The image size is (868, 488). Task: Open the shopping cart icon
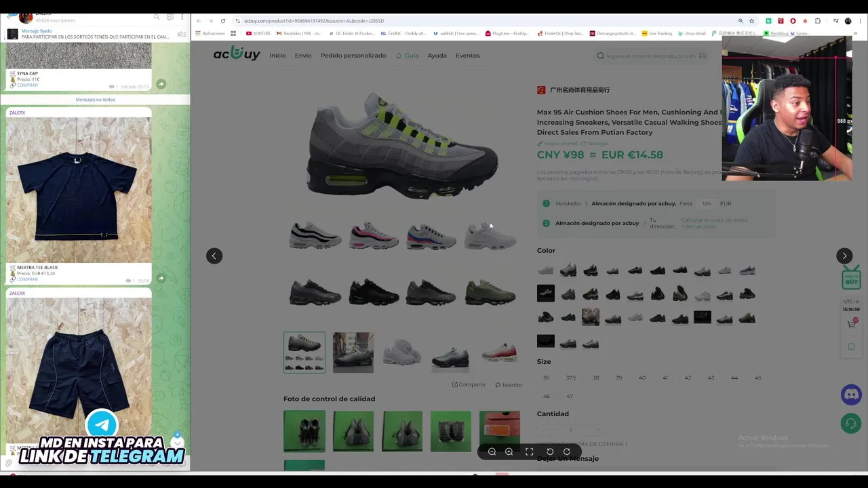click(851, 325)
